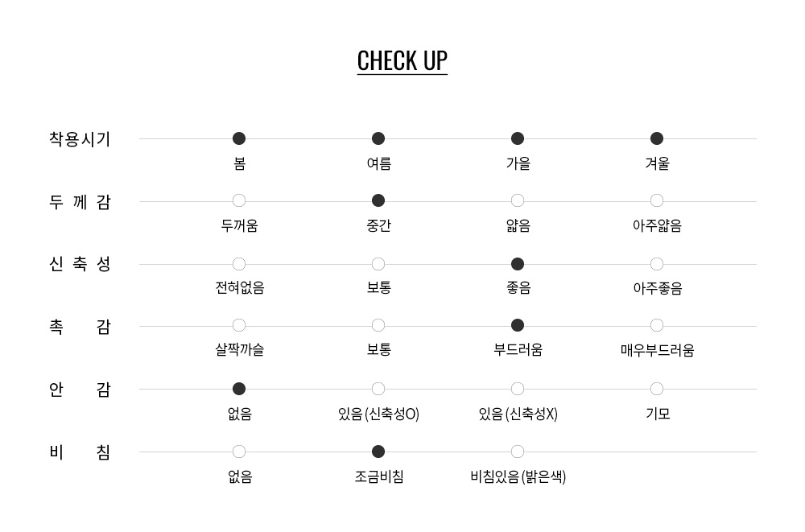Choose 비침있음(밝은색) sheerness circle
The image size is (805, 532).
[518, 452]
